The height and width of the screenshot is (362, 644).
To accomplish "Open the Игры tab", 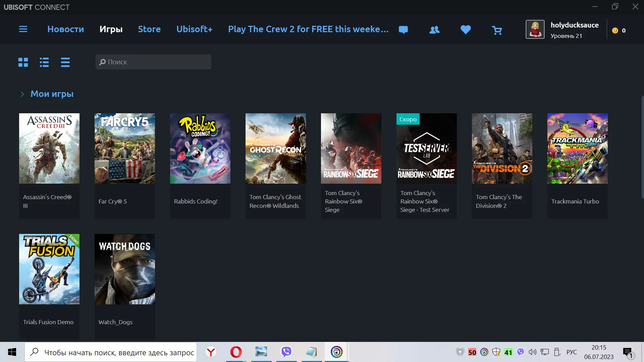I will point(111,29).
